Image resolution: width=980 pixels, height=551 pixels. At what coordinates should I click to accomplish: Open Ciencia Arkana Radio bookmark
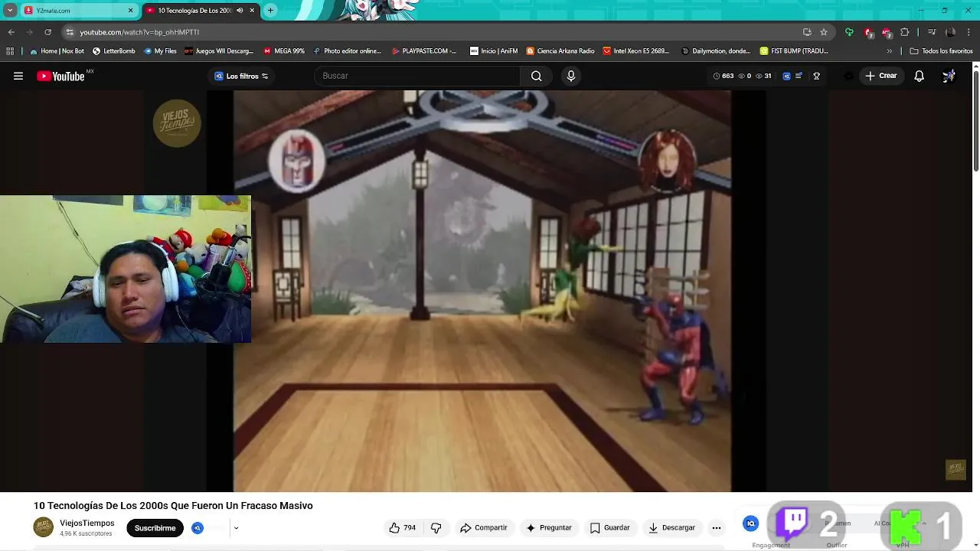560,51
